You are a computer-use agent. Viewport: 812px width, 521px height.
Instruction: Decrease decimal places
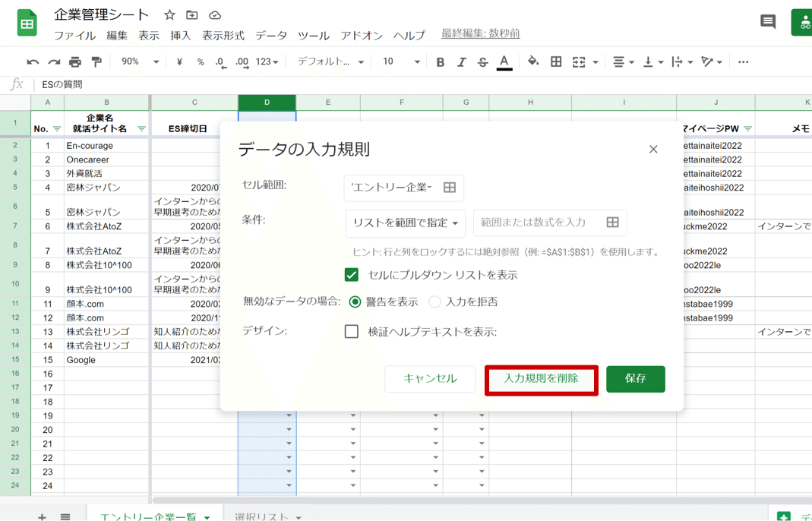tap(220, 63)
